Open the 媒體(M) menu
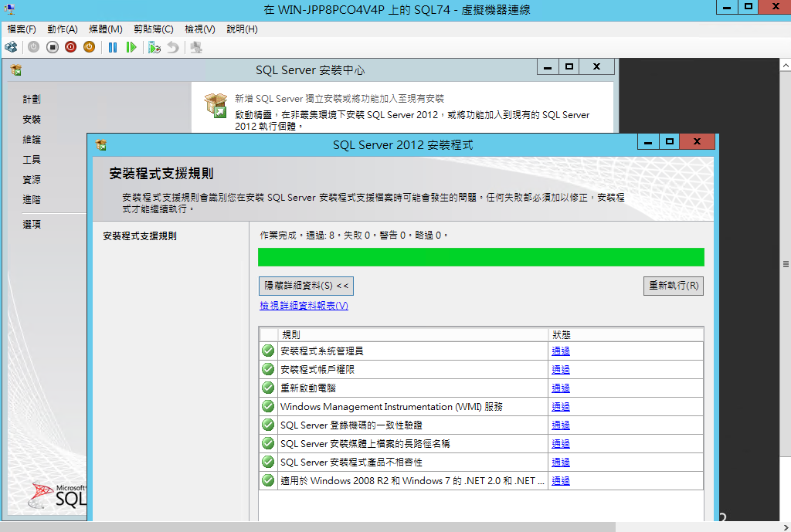Image resolution: width=791 pixels, height=532 pixels. coord(105,29)
